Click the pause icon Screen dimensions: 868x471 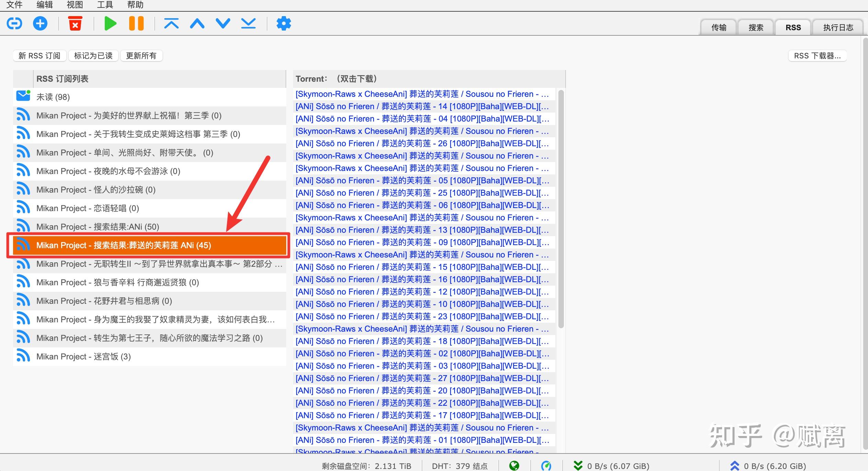click(x=136, y=23)
